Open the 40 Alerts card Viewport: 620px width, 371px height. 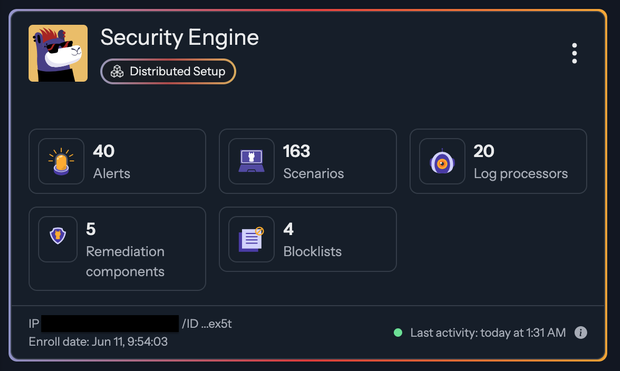117,161
